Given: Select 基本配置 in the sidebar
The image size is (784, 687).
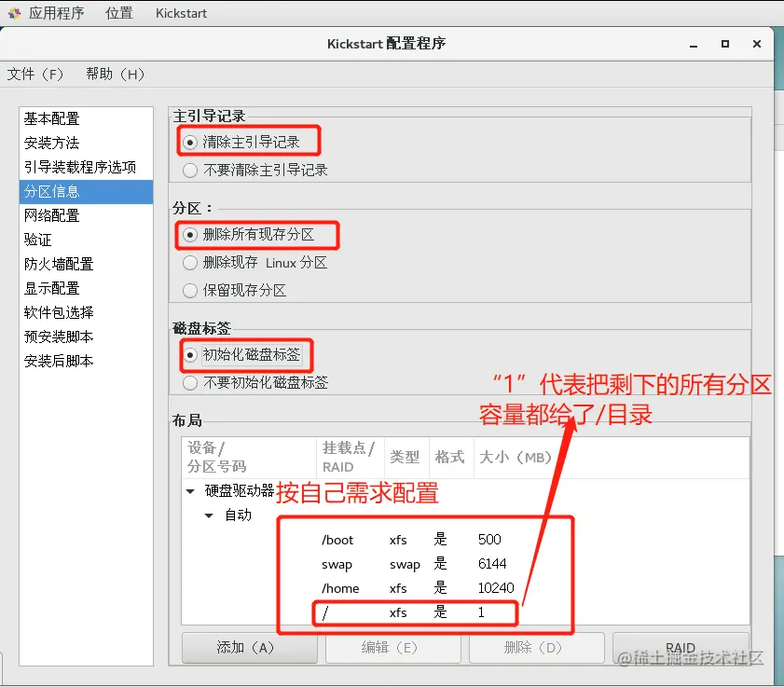Looking at the screenshot, I should coord(86,118).
